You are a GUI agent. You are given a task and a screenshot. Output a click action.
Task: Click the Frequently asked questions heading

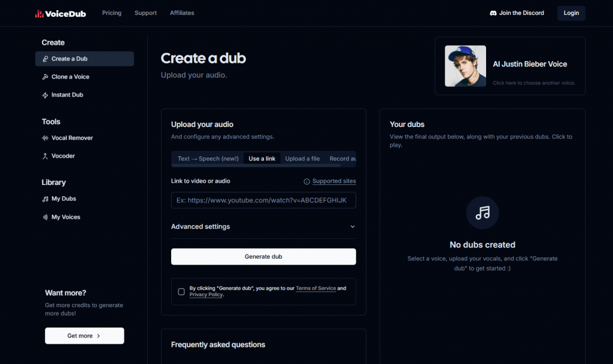pyautogui.click(x=218, y=345)
